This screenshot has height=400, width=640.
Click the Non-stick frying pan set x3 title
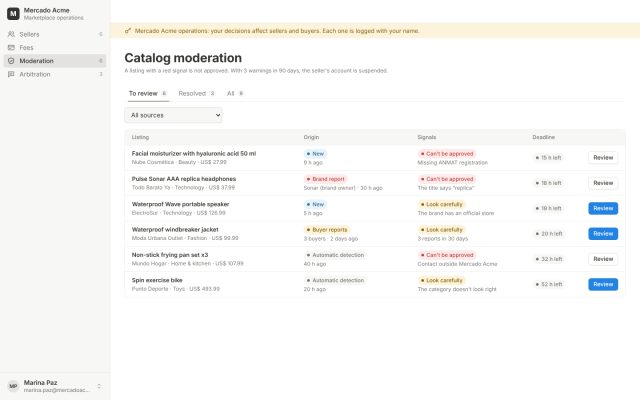(x=169, y=255)
